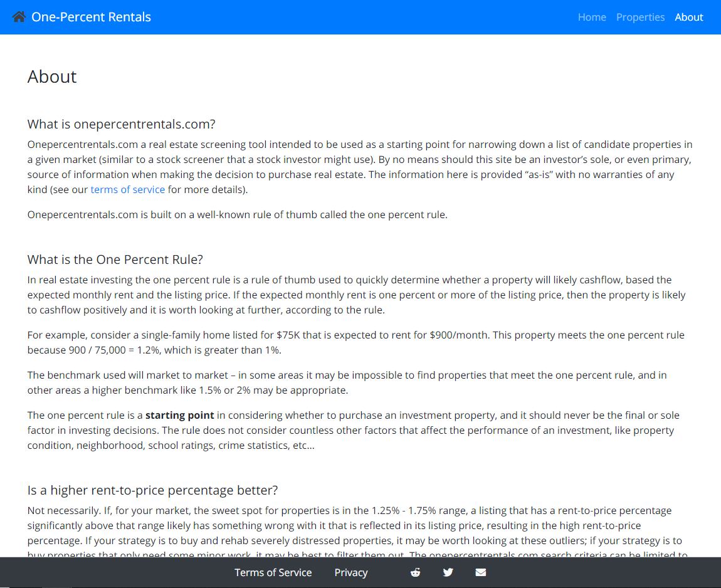Select the About nav item

click(x=689, y=17)
